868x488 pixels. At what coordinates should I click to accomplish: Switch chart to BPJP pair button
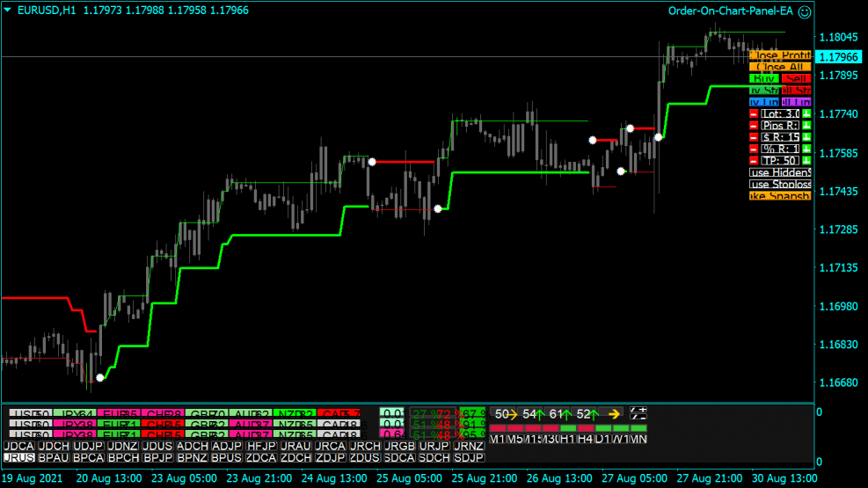pos(157,457)
